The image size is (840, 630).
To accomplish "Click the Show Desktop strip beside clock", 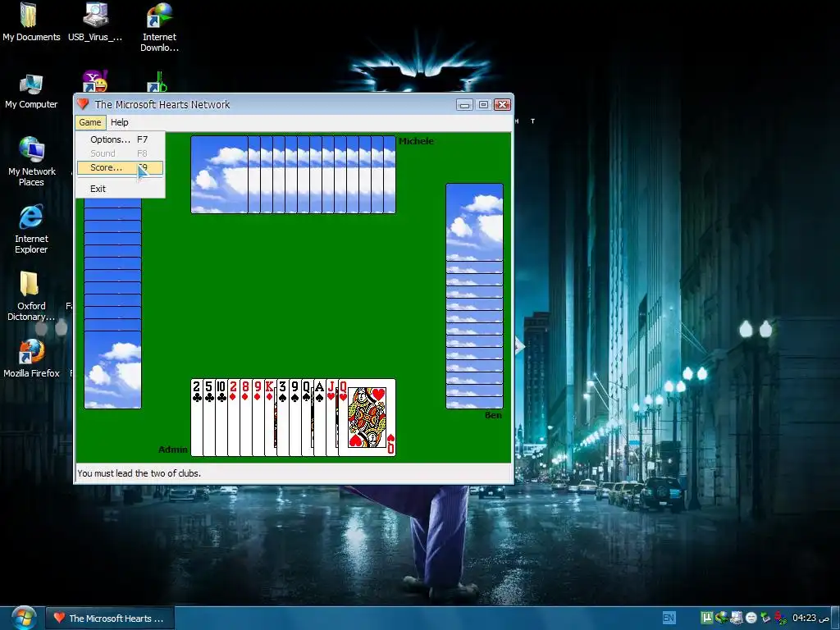I will [x=836, y=618].
